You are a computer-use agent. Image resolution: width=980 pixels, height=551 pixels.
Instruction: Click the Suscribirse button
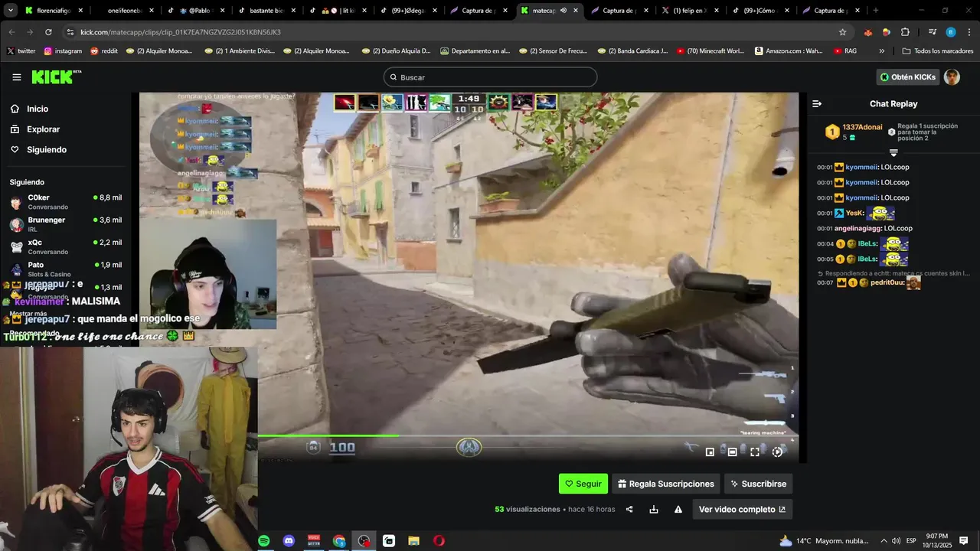tap(758, 484)
